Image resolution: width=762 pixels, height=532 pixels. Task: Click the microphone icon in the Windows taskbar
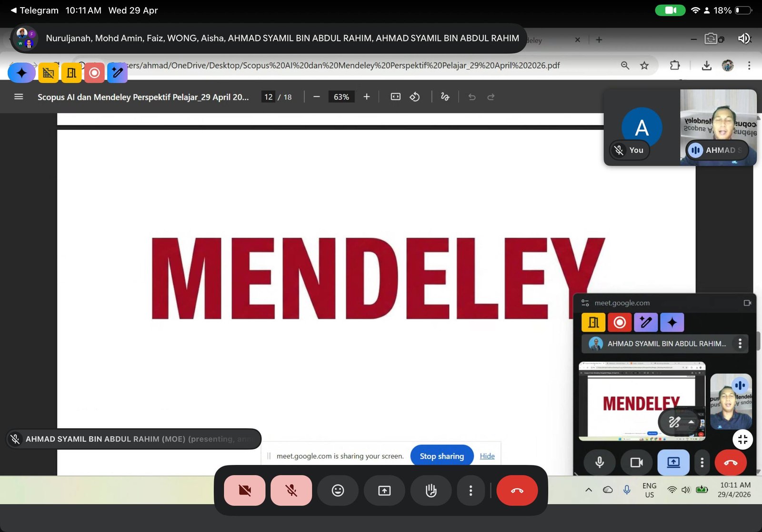pyautogui.click(x=627, y=490)
